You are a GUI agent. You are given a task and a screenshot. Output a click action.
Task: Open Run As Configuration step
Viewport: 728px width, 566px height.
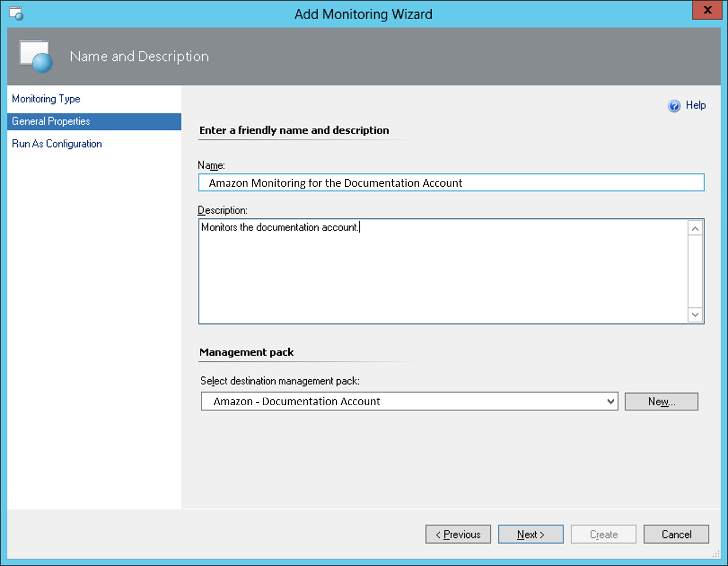[x=57, y=144]
